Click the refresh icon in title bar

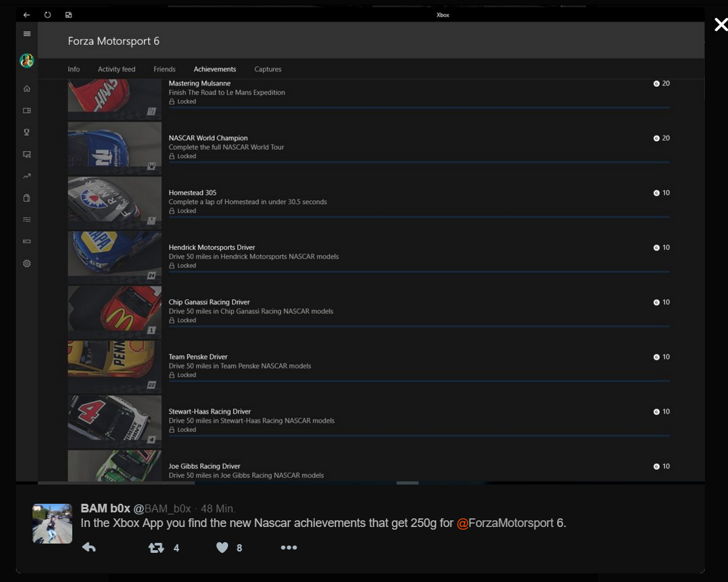48,15
